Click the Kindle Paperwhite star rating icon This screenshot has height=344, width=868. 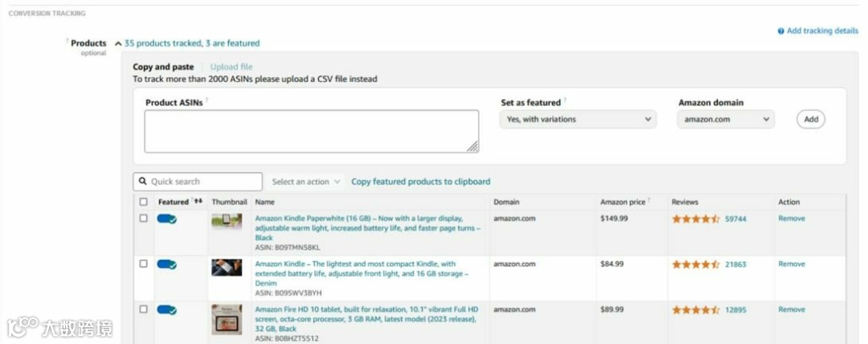[696, 219]
